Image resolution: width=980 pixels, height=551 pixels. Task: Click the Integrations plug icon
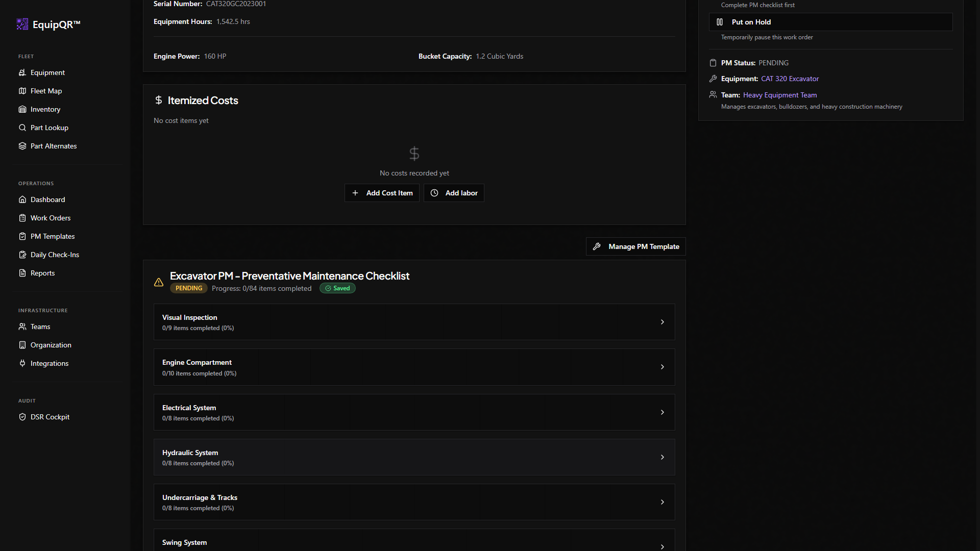point(22,363)
